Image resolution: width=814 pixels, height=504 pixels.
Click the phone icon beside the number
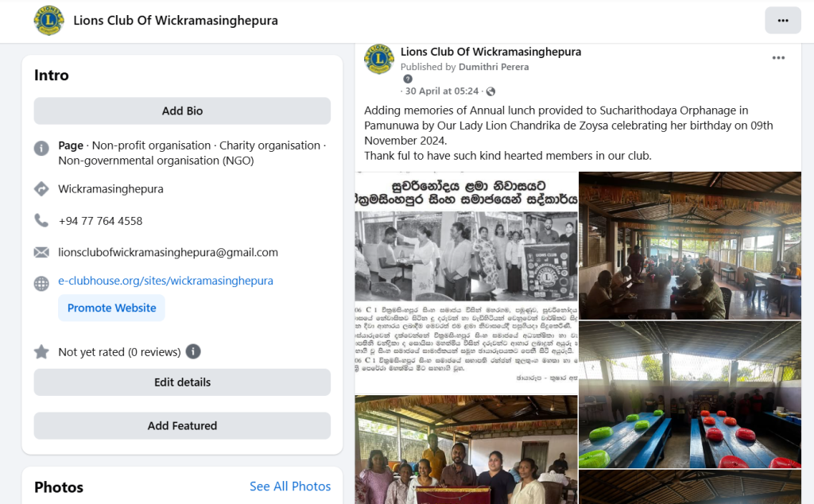click(x=41, y=220)
